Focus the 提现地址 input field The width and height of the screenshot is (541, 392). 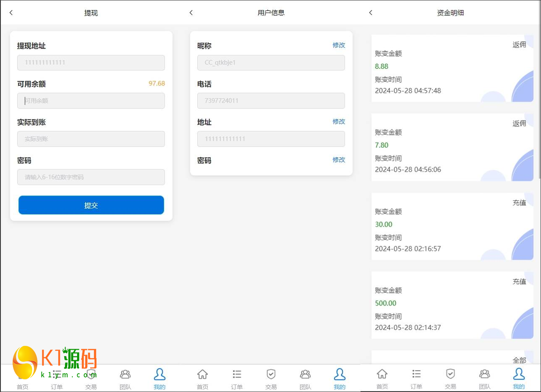point(91,63)
